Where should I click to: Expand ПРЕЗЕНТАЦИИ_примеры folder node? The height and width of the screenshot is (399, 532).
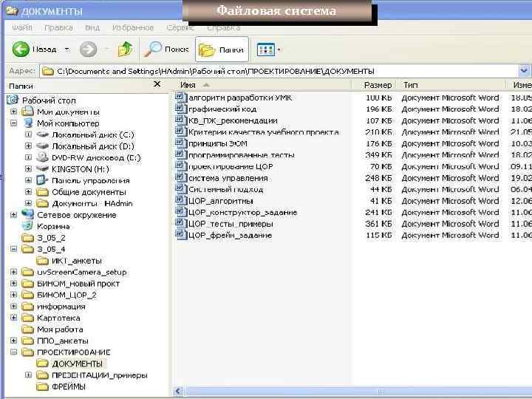[29, 375]
